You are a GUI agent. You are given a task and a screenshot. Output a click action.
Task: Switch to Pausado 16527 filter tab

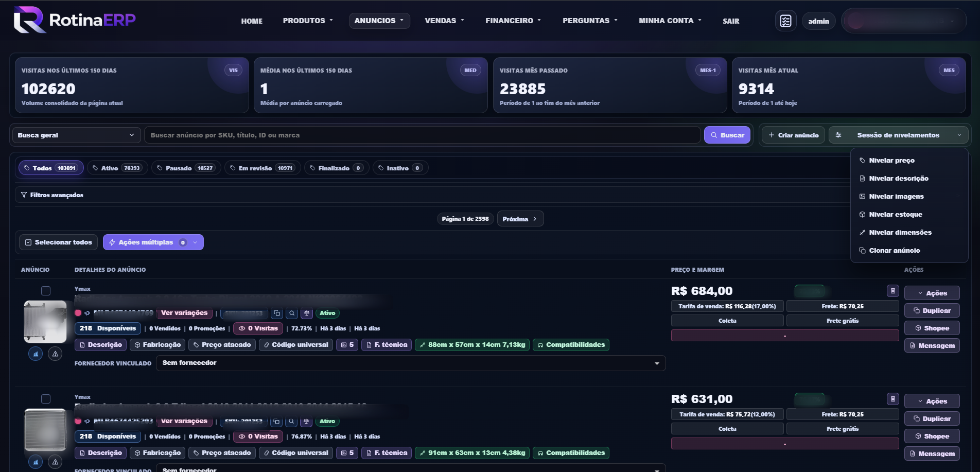coord(186,168)
